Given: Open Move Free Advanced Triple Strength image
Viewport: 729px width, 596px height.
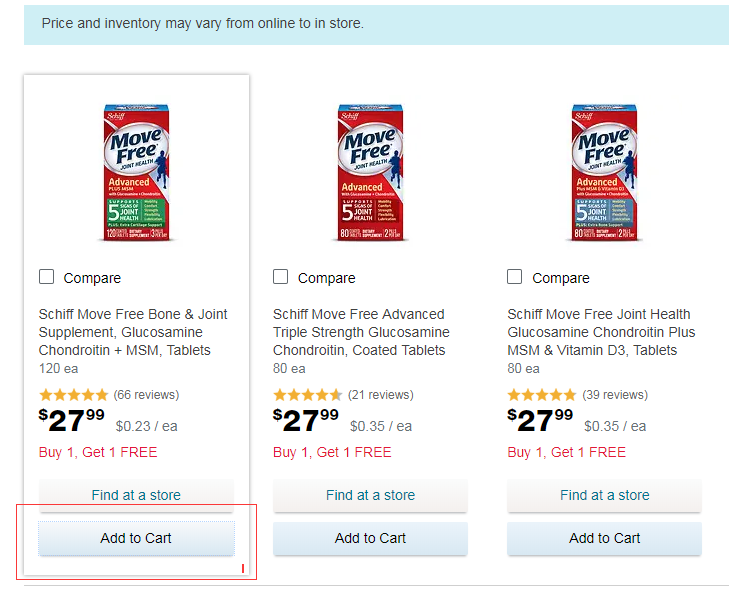Looking at the screenshot, I should pos(370,172).
